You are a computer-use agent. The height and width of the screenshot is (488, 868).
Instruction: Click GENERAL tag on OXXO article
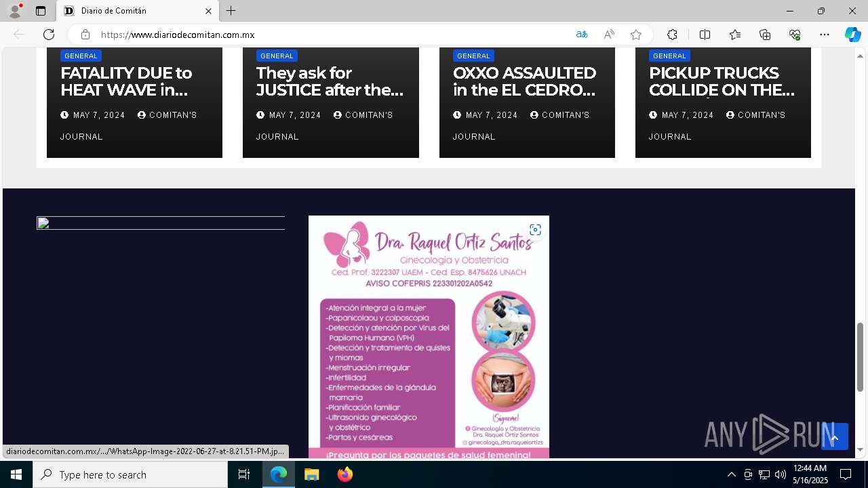[x=473, y=56]
